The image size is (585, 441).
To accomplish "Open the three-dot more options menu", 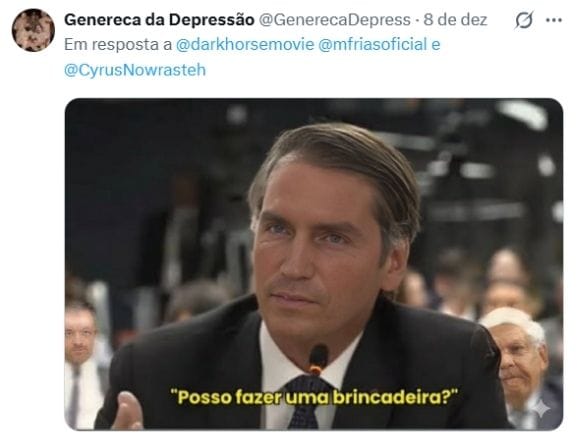I will [554, 20].
